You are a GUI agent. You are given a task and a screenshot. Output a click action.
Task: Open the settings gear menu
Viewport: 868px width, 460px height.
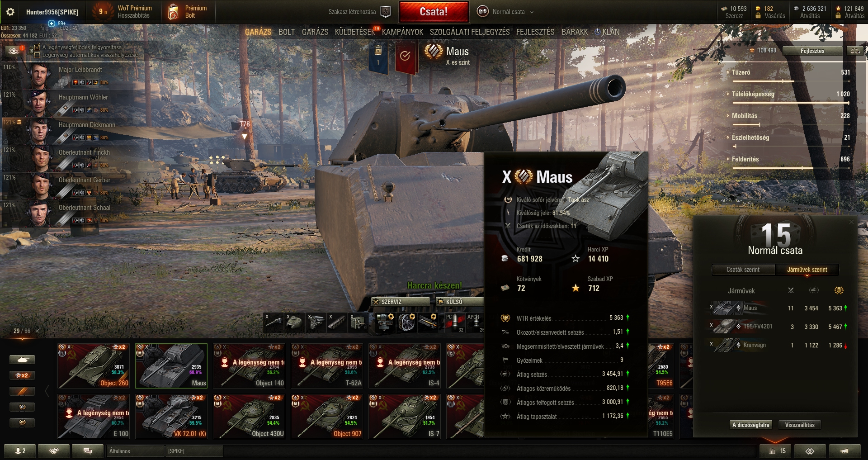(10, 12)
